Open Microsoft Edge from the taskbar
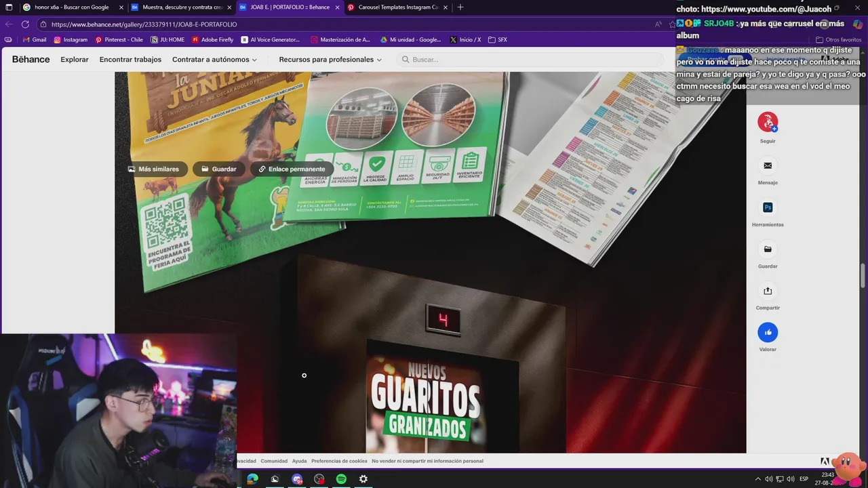The image size is (868, 488). (x=252, y=479)
